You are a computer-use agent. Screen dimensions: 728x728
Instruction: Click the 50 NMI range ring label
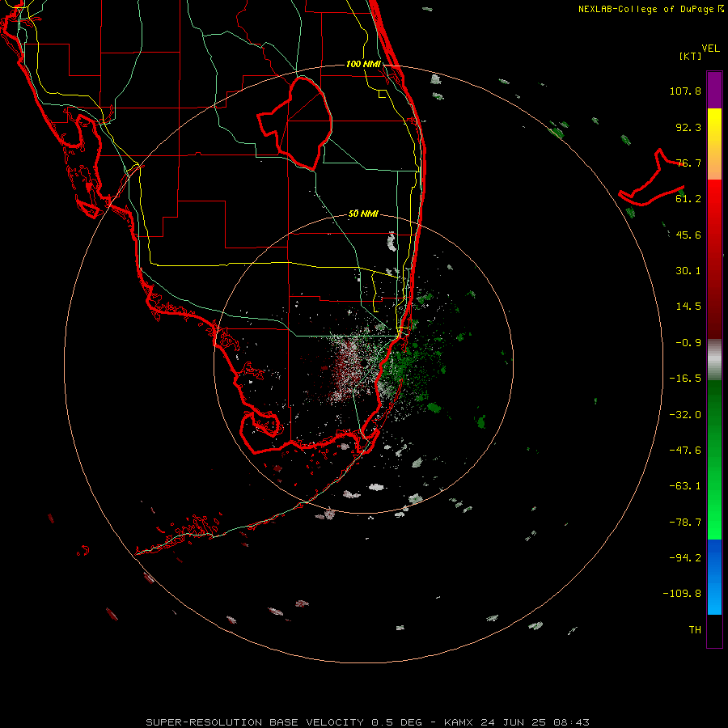coord(363,214)
